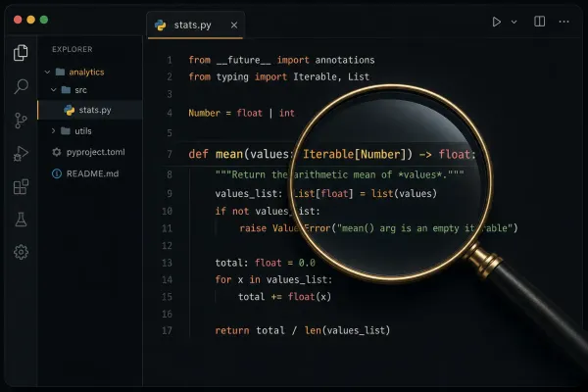This screenshot has height=392, width=588.
Task: Click the docstring on line 8
Action: click(x=339, y=174)
